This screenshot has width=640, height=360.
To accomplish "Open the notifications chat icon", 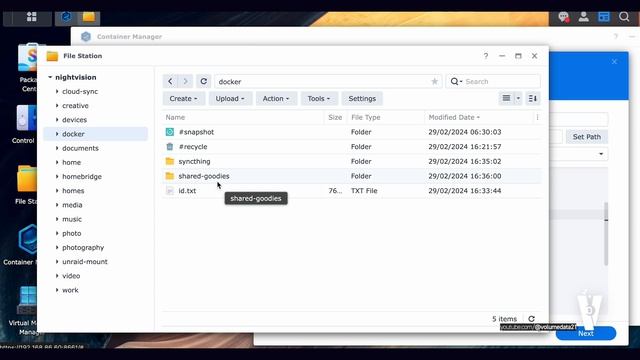I will click(x=564, y=17).
